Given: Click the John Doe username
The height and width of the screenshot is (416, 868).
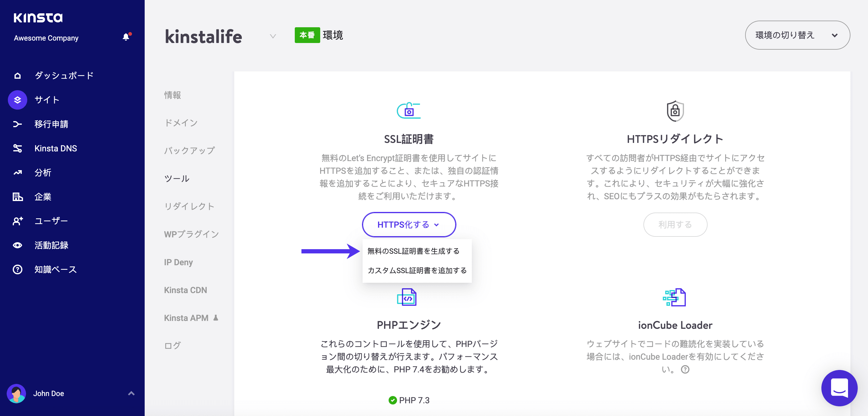Looking at the screenshot, I should click(48, 393).
